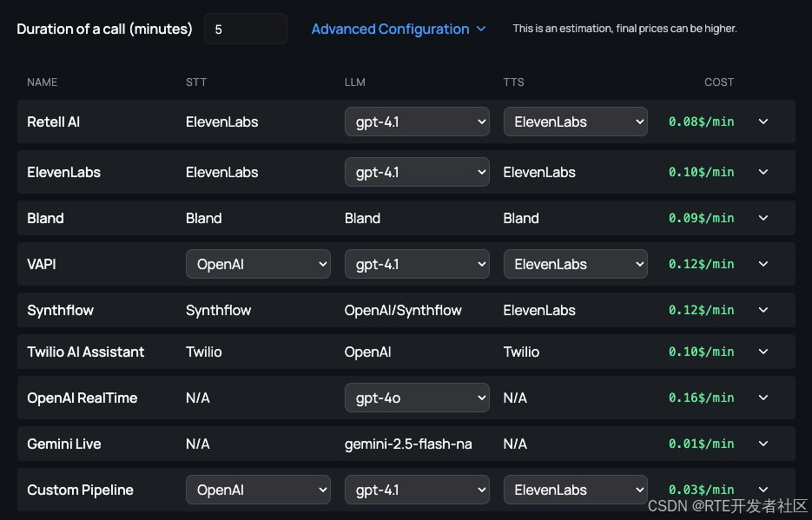This screenshot has width=812, height=520.
Task: Click Duration of a call label
Action: point(104,29)
